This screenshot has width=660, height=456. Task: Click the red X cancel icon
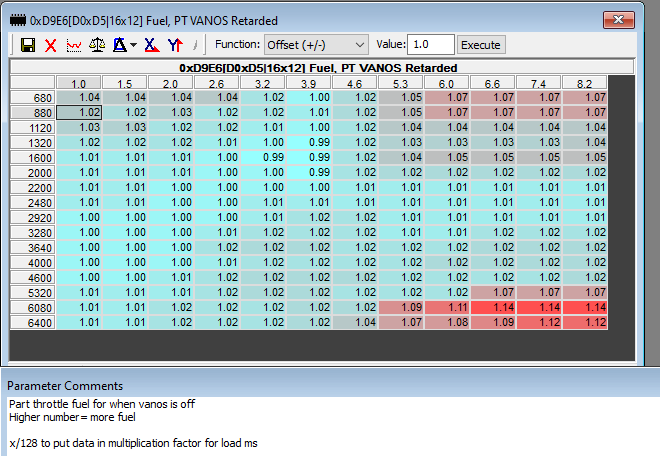click(50, 45)
